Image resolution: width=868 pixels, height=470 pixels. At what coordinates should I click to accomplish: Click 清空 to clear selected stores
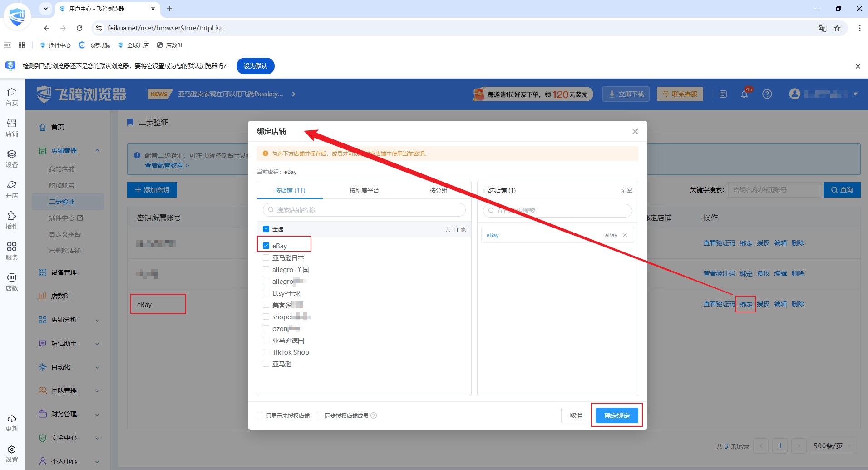627,190
